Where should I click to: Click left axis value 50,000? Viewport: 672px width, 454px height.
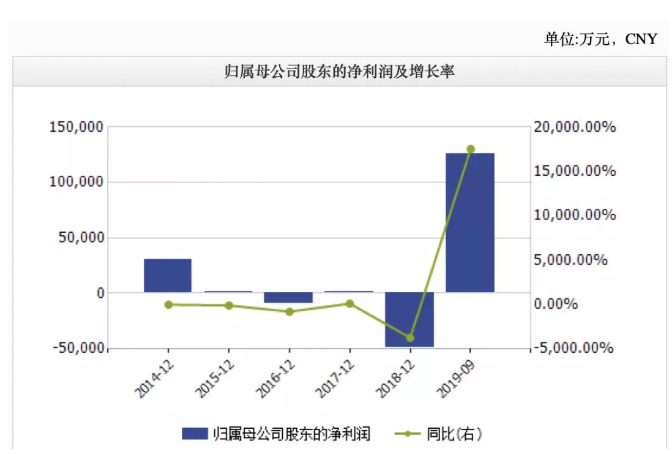tap(81, 237)
